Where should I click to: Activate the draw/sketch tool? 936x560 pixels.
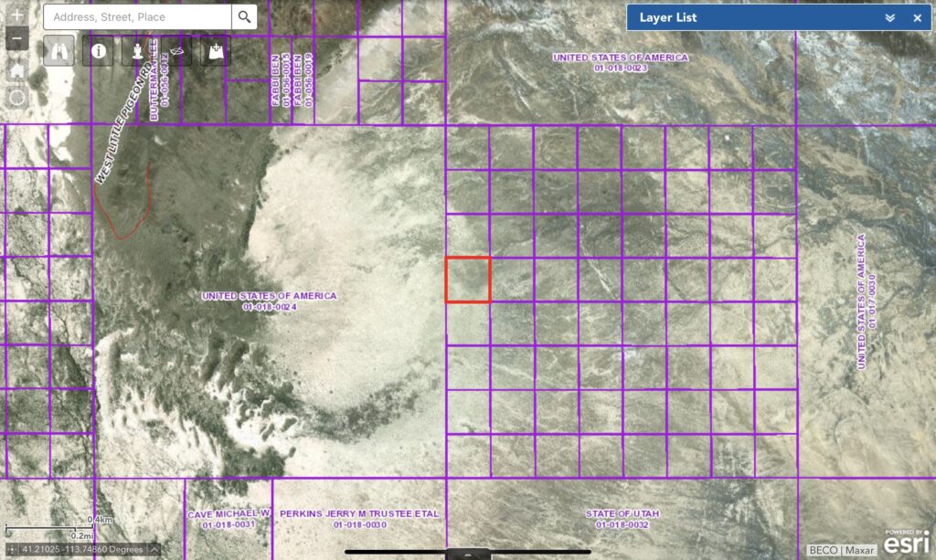tap(175, 51)
